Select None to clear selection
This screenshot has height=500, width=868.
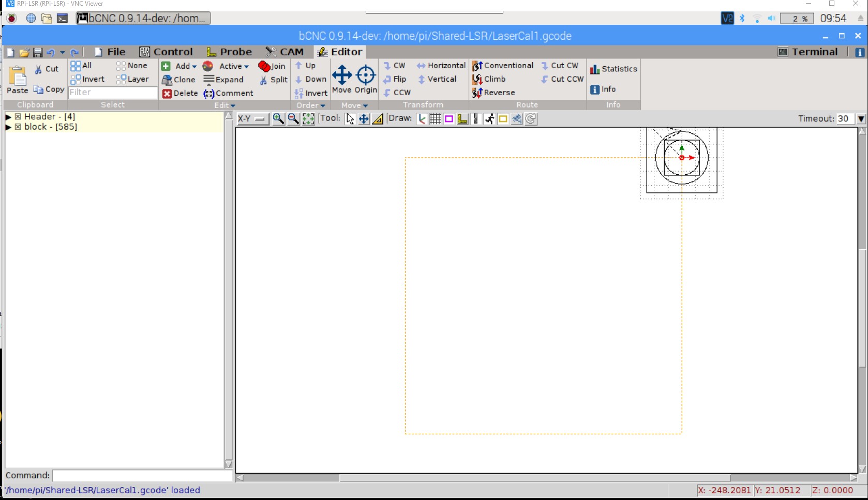point(132,66)
